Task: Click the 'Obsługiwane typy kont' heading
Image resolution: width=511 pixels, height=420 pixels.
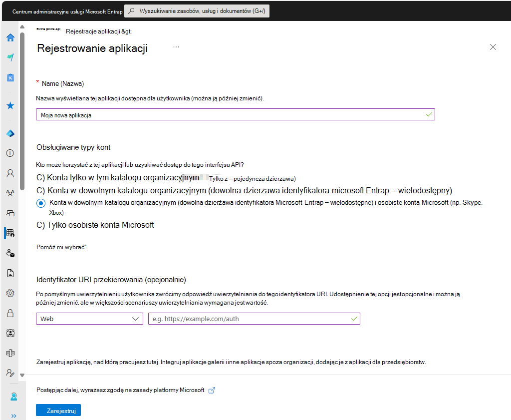Action: [x=73, y=147]
